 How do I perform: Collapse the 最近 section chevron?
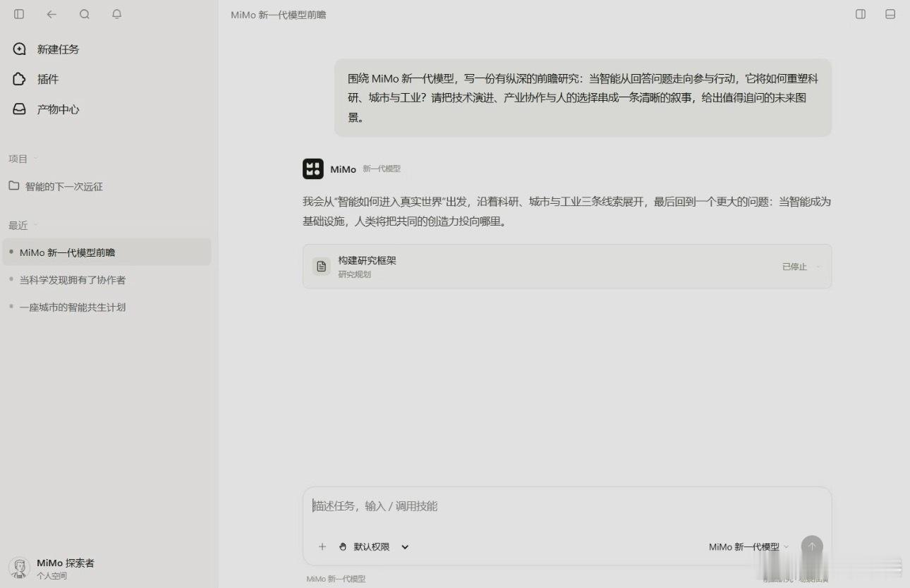click(x=36, y=225)
